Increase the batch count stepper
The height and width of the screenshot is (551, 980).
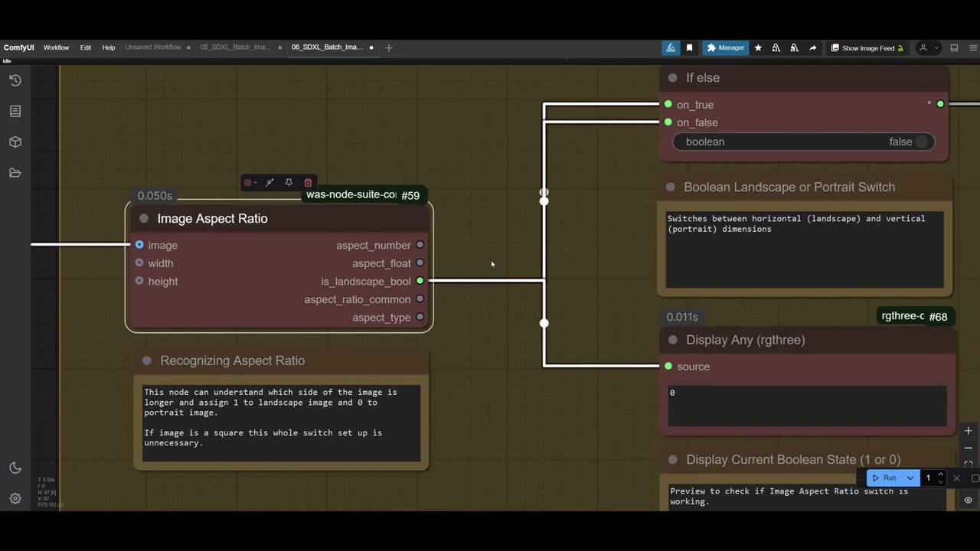pyautogui.click(x=941, y=474)
